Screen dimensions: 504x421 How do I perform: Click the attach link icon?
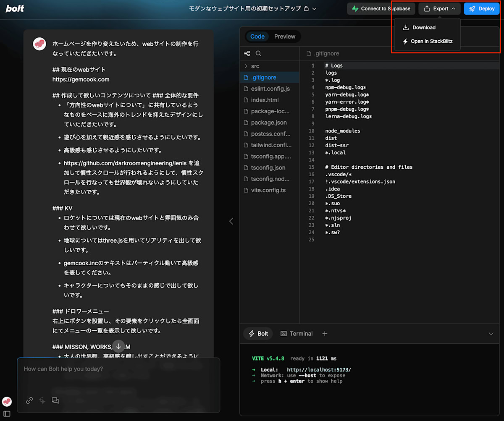click(29, 400)
